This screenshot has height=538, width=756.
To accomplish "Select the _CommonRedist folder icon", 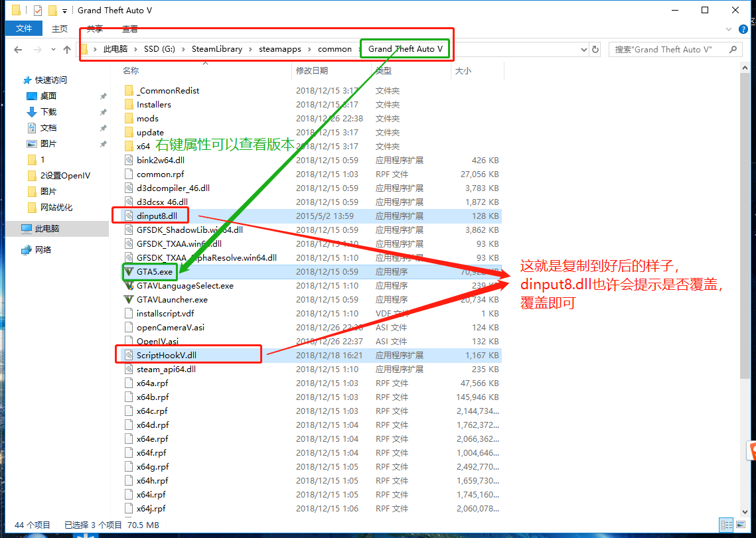I will [128, 91].
